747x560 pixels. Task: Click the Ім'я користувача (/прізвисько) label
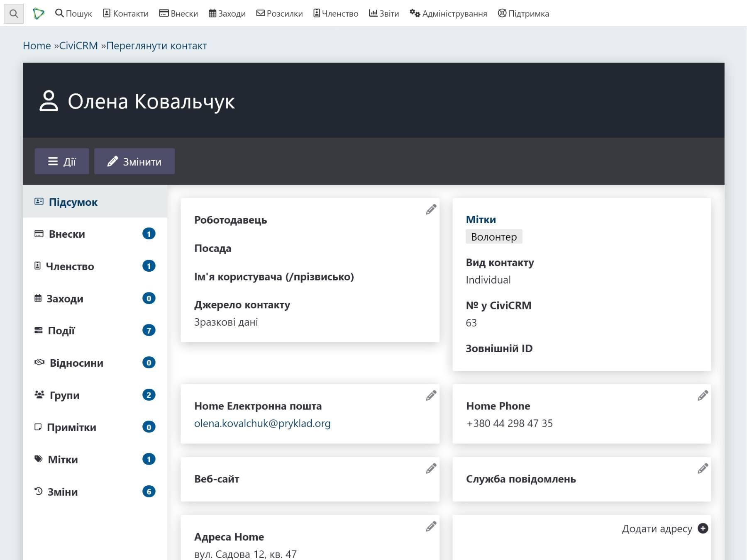click(x=274, y=277)
